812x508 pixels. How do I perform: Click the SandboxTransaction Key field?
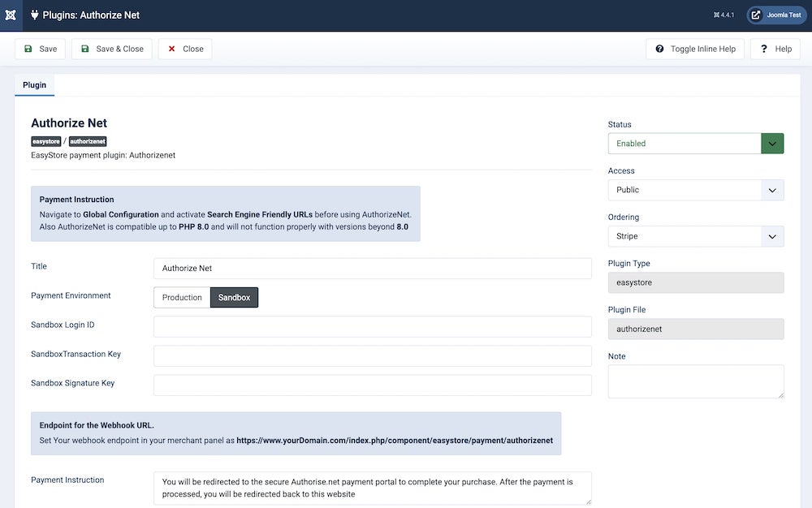(x=373, y=356)
